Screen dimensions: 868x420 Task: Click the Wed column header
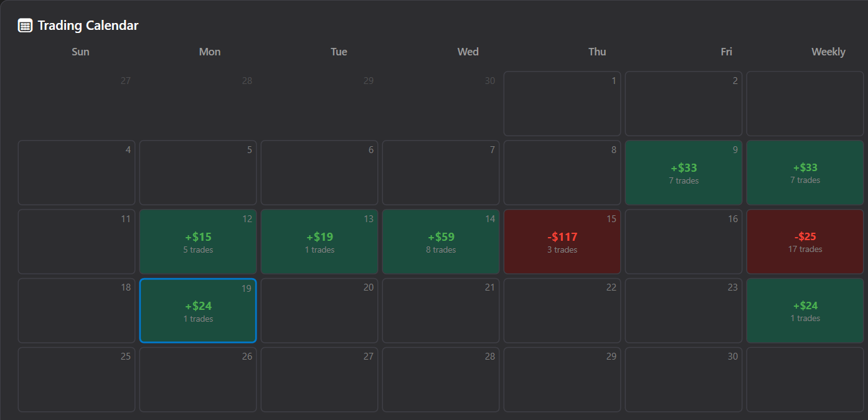coord(468,52)
